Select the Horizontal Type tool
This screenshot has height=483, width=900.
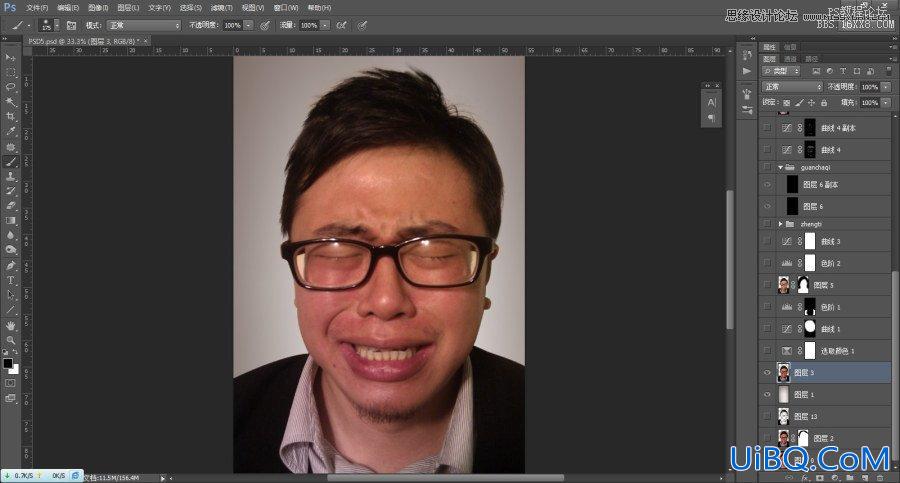point(10,280)
